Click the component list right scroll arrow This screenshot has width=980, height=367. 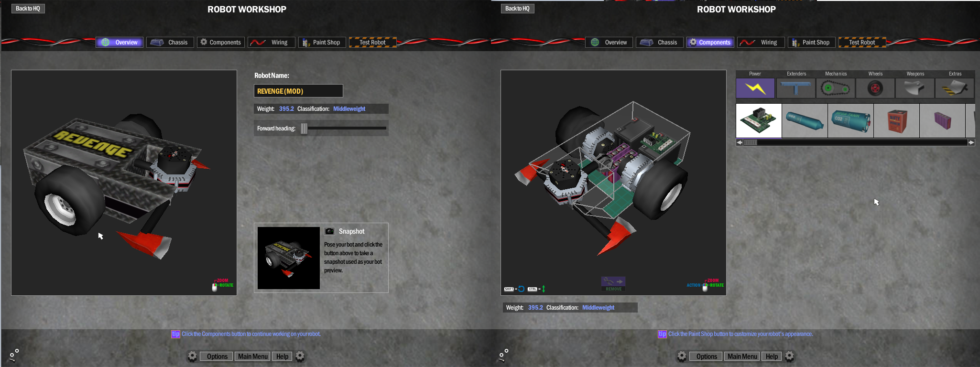coord(971,142)
